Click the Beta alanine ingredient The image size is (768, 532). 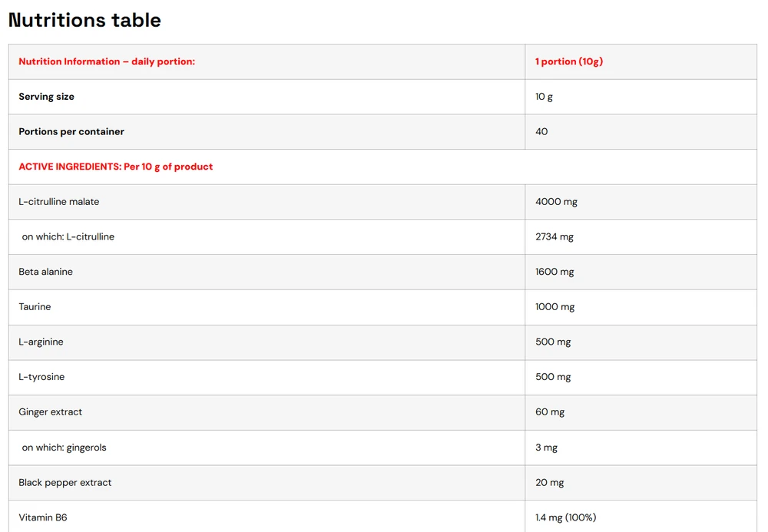[45, 272]
